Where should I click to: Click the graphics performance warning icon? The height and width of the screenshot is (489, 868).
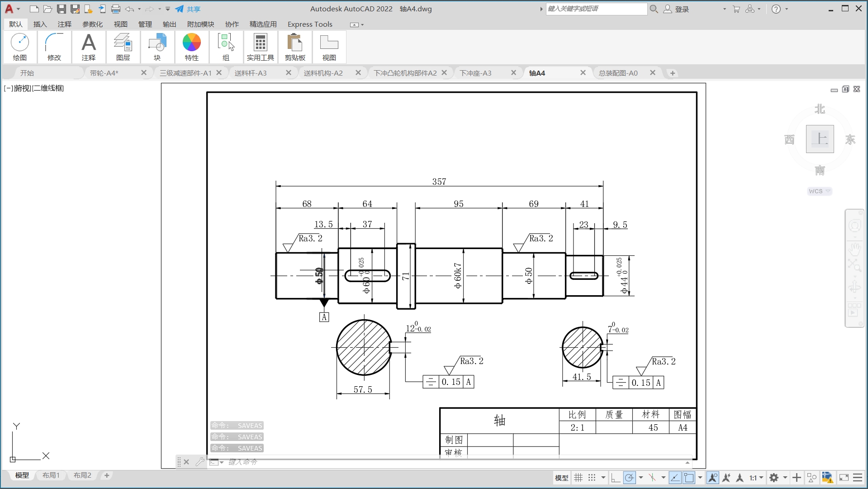point(827,478)
